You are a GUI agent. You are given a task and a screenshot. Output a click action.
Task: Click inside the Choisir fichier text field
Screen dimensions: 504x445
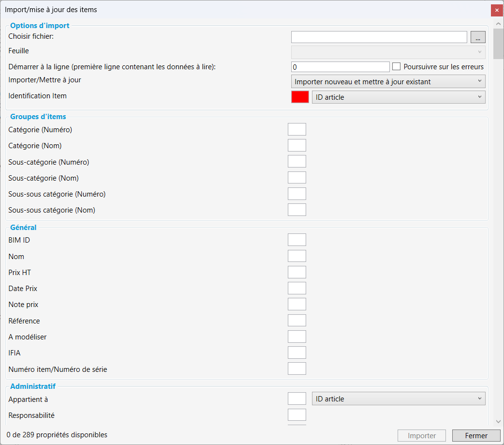(379, 37)
